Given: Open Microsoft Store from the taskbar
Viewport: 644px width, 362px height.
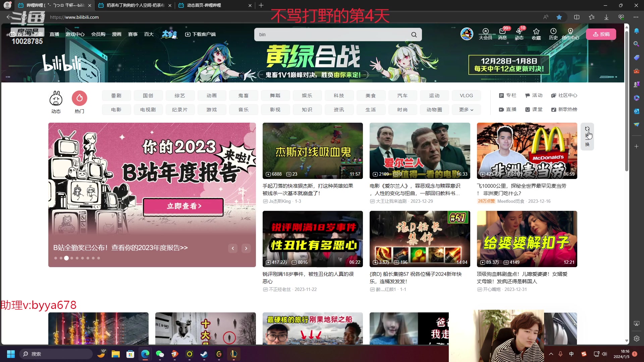Looking at the screenshot, I should click(130, 354).
